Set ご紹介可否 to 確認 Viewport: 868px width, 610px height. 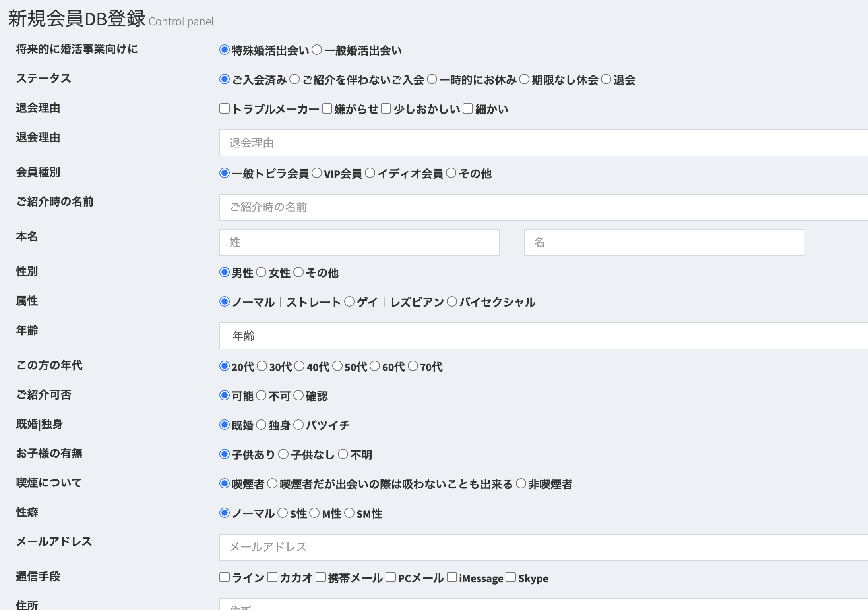(x=298, y=395)
